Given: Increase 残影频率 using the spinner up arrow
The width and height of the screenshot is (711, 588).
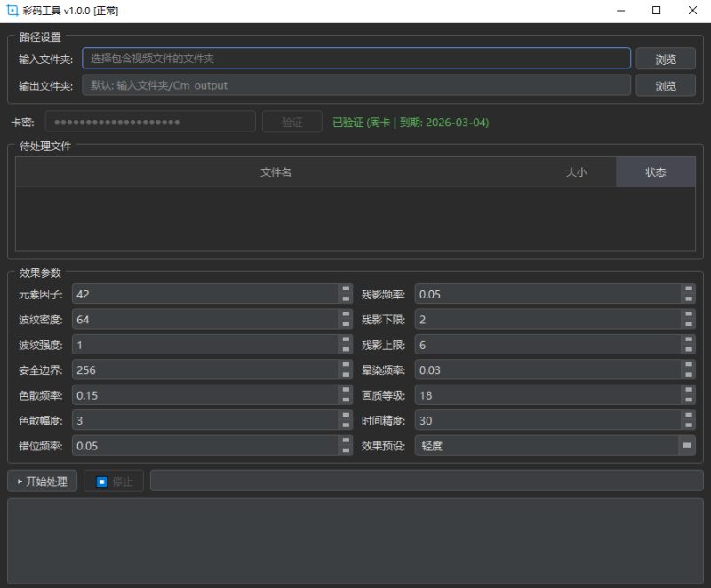Looking at the screenshot, I should (687, 290).
